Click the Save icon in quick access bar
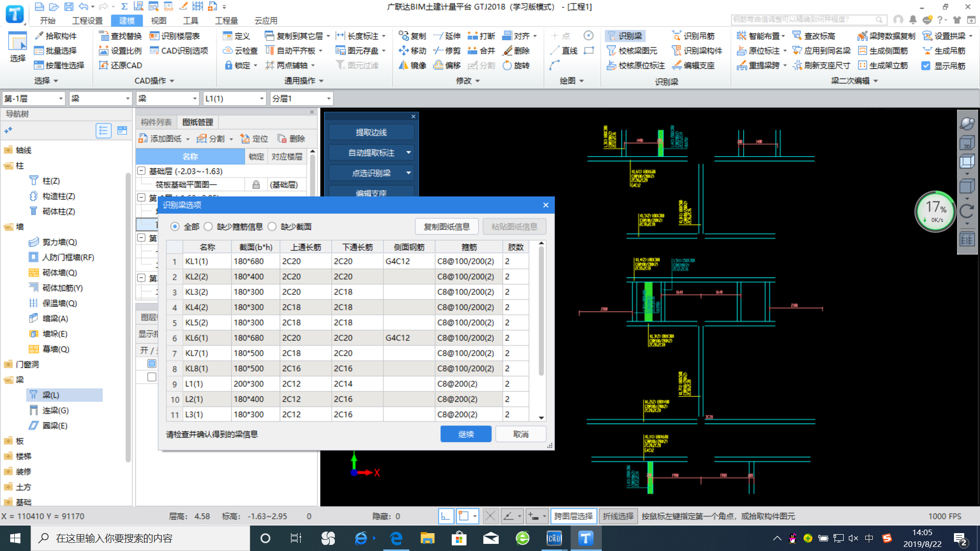This screenshot has width=980, height=551. pyautogui.click(x=68, y=7)
